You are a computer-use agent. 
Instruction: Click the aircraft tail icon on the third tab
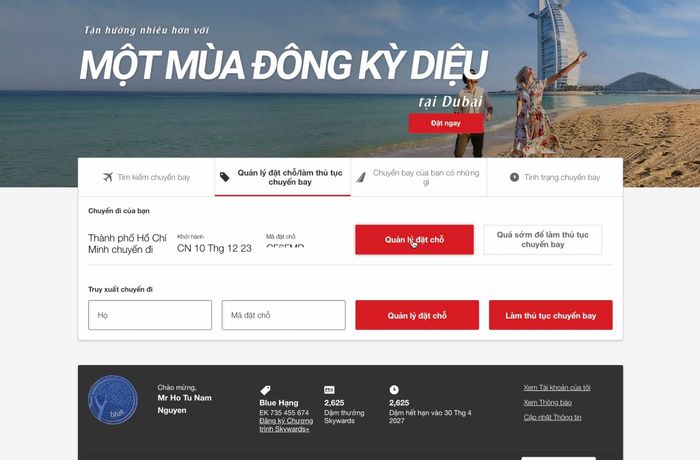tap(361, 177)
